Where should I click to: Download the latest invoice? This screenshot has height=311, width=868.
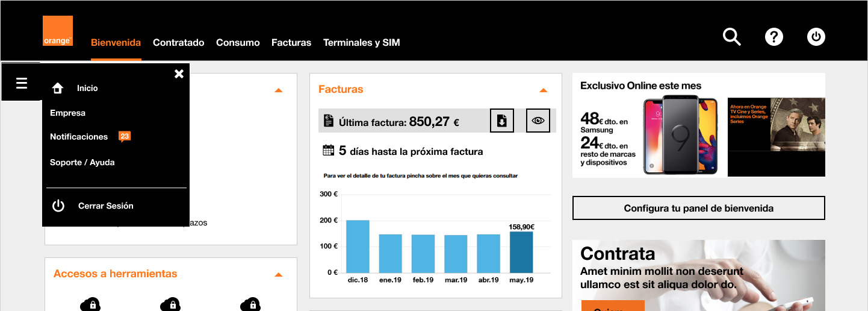501,121
